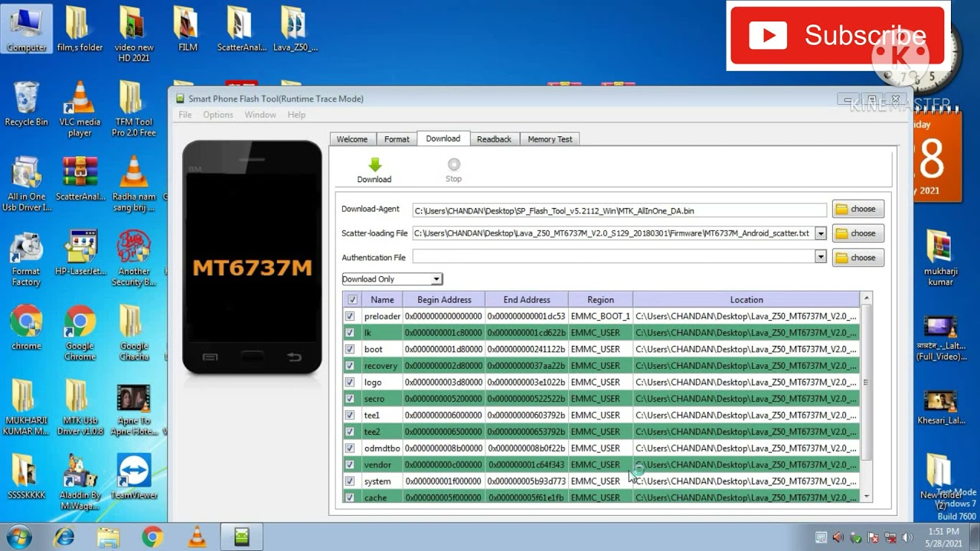Choose a Download-Agent file
This screenshot has width=980, height=551.
click(x=858, y=209)
